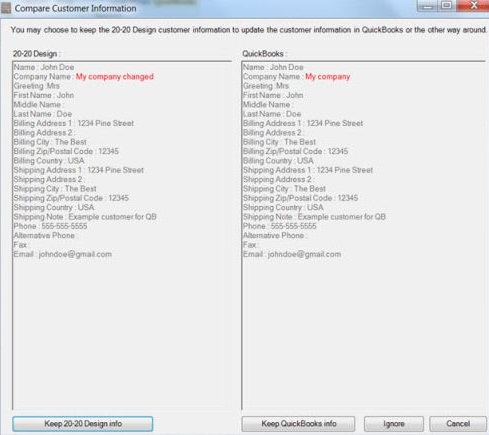Click 'Name : John Doe' in QuickBooks list

(273, 67)
